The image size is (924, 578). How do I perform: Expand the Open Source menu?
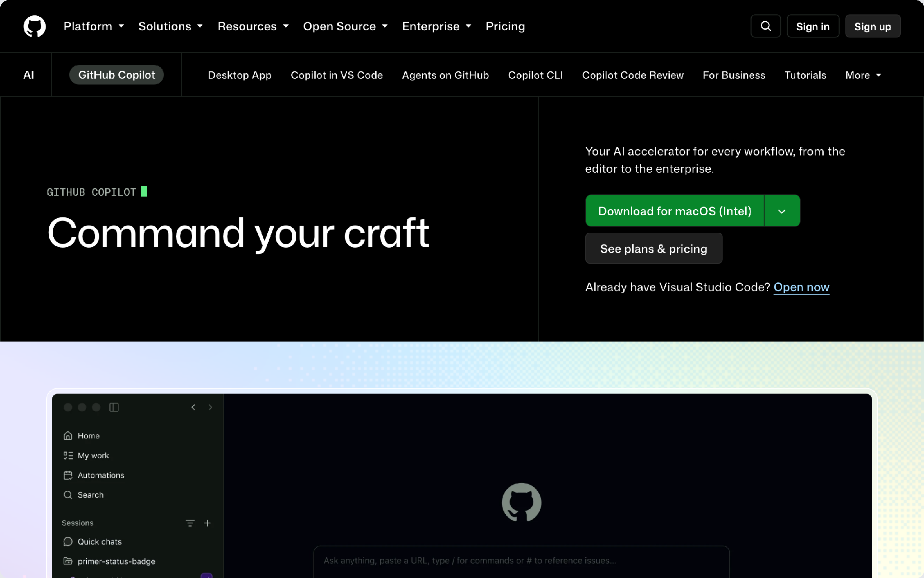[x=345, y=26]
